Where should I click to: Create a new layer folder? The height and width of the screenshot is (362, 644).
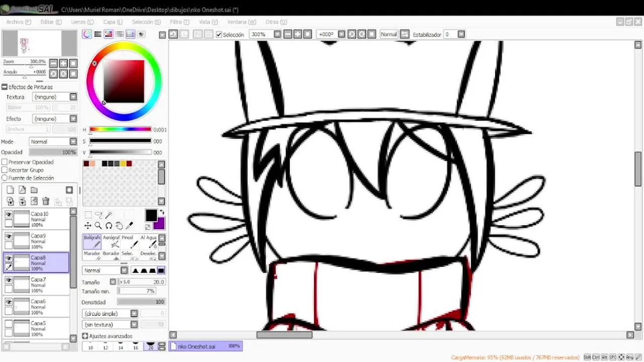coord(34,190)
